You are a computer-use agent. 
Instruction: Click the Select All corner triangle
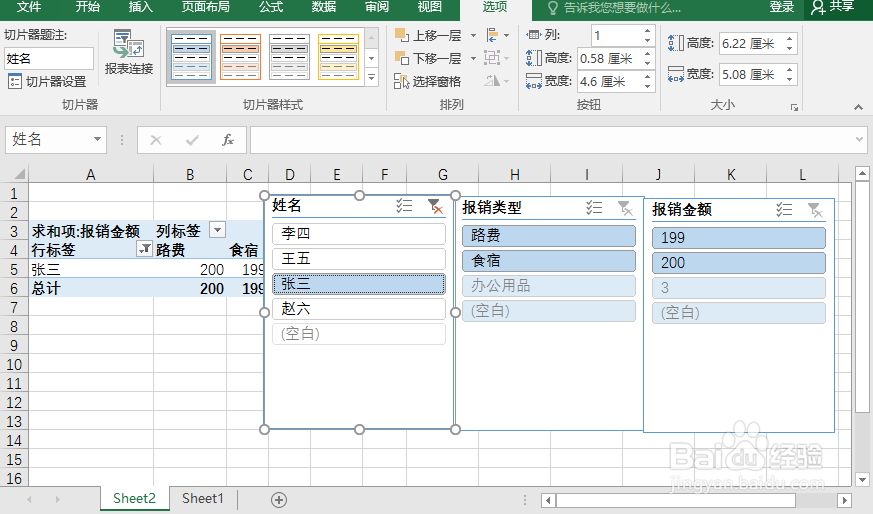(x=18, y=174)
